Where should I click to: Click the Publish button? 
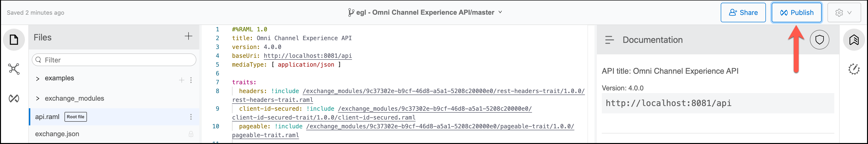[x=796, y=12]
